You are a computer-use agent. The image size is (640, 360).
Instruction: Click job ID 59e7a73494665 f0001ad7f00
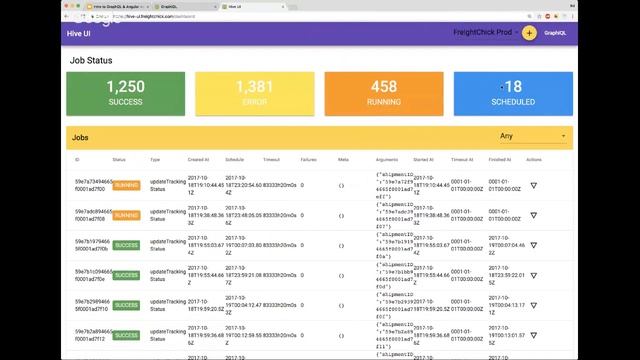93,185
